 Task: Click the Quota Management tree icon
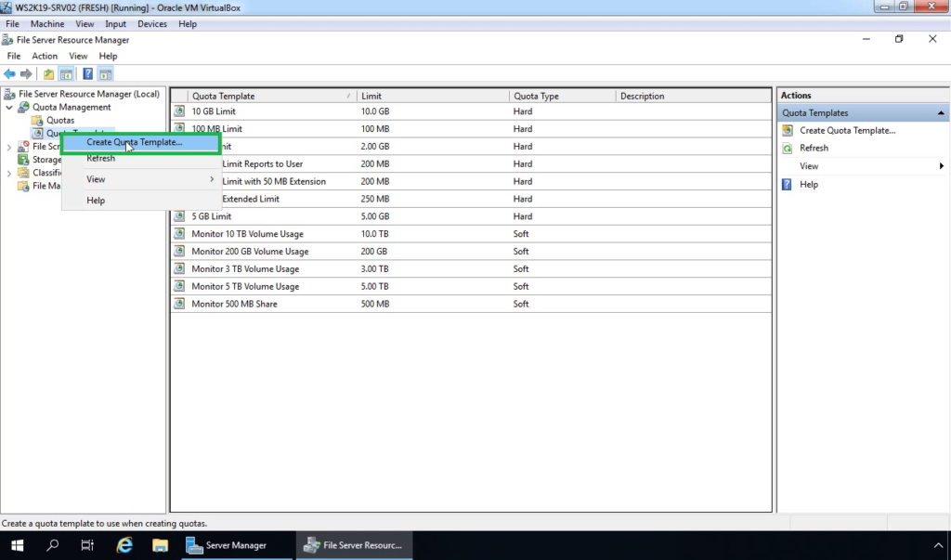click(23, 108)
